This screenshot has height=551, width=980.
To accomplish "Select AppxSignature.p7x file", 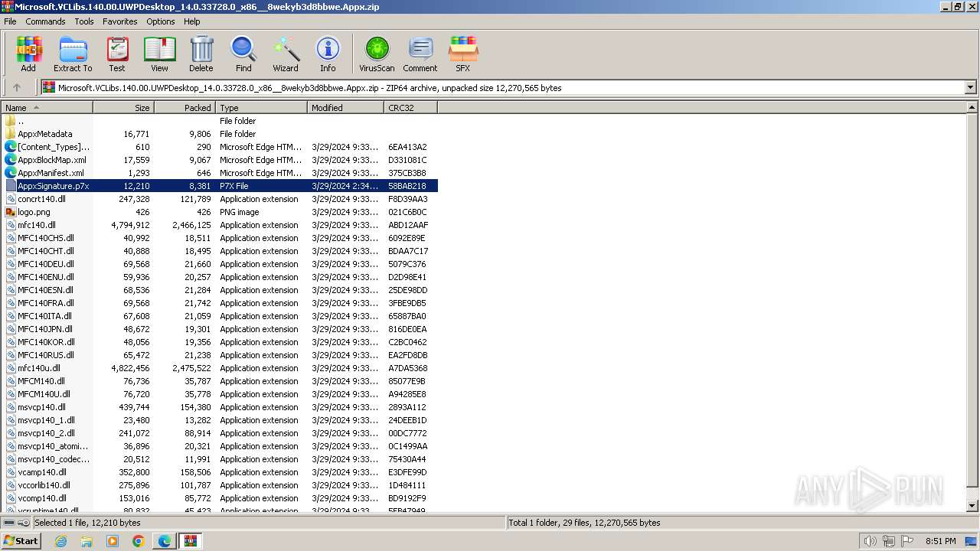I will click(x=220, y=186).
